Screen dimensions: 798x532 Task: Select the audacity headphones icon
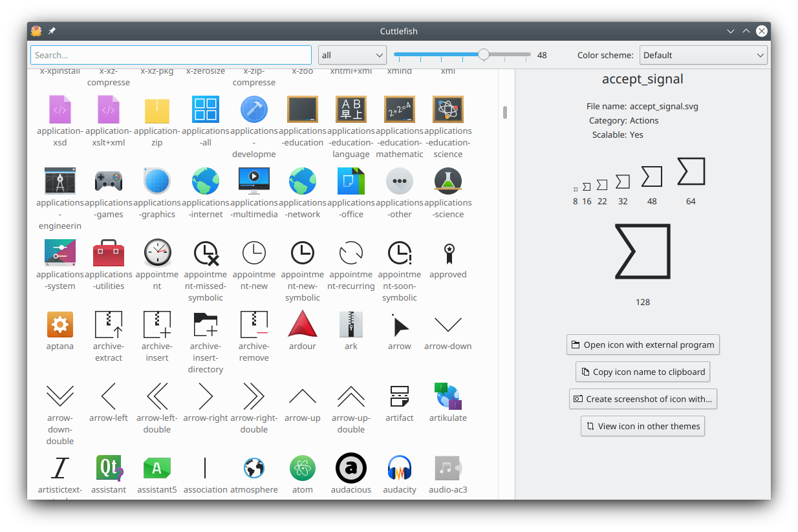click(400, 468)
